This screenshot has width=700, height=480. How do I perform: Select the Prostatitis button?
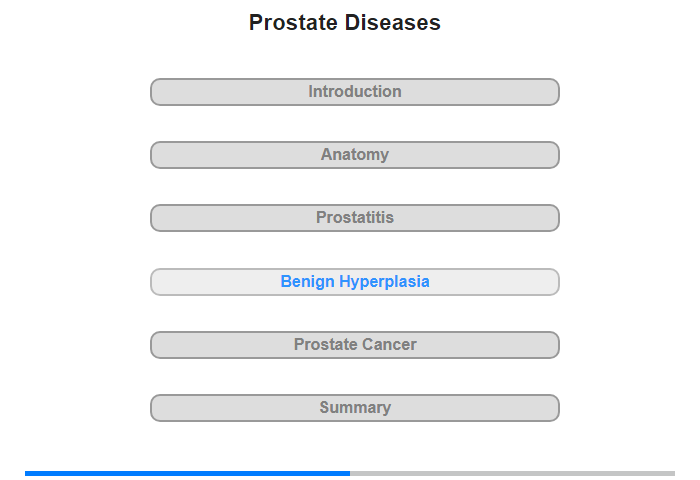[x=354, y=218]
